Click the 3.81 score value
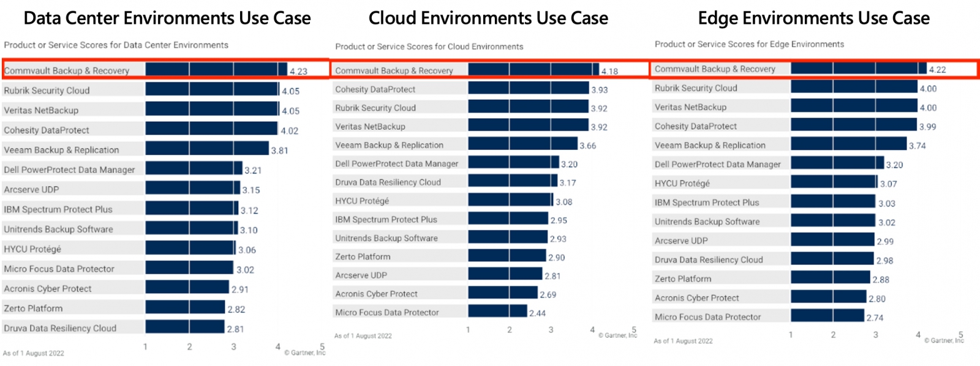 (x=280, y=151)
